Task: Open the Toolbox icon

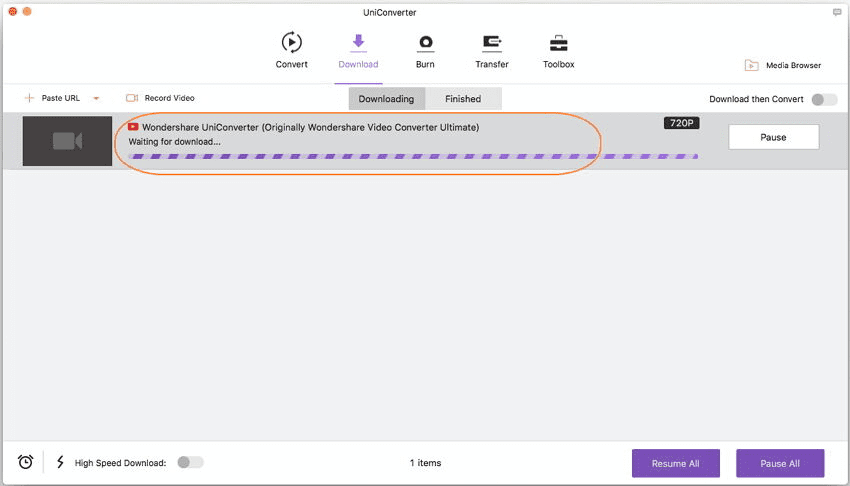Action: (x=558, y=43)
